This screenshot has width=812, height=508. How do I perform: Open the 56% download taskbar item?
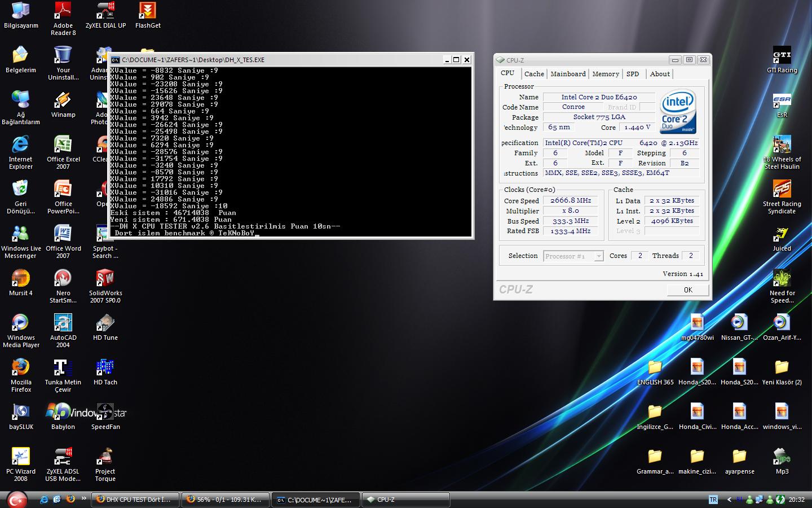click(x=226, y=500)
